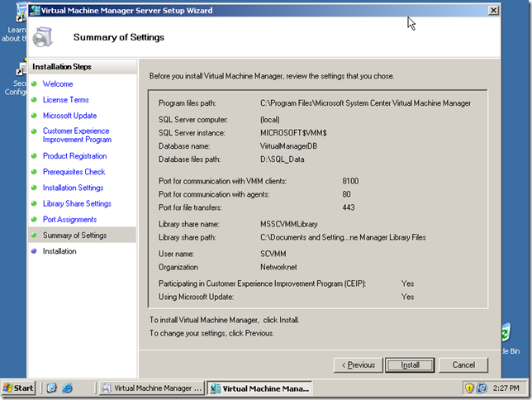This screenshot has height=400, width=532.
Task: Click the green bullet beside Library Share Settings
Action: pyautogui.click(x=34, y=203)
